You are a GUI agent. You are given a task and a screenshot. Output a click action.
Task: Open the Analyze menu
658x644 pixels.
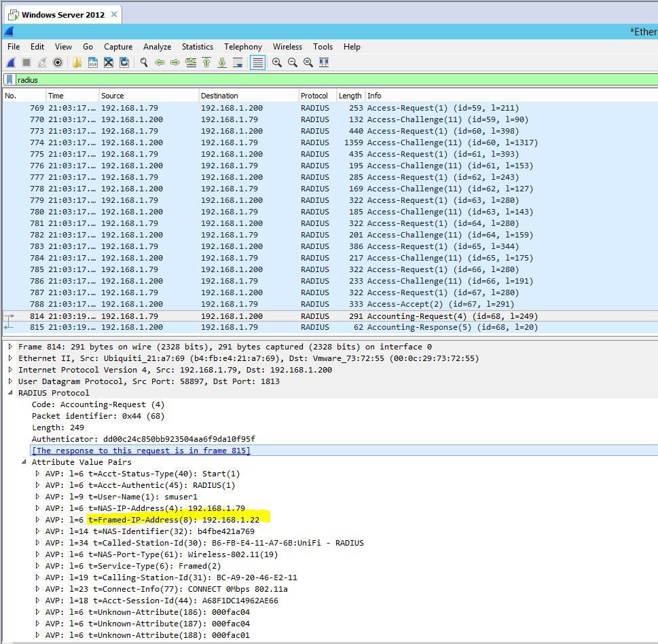tap(157, 47)
